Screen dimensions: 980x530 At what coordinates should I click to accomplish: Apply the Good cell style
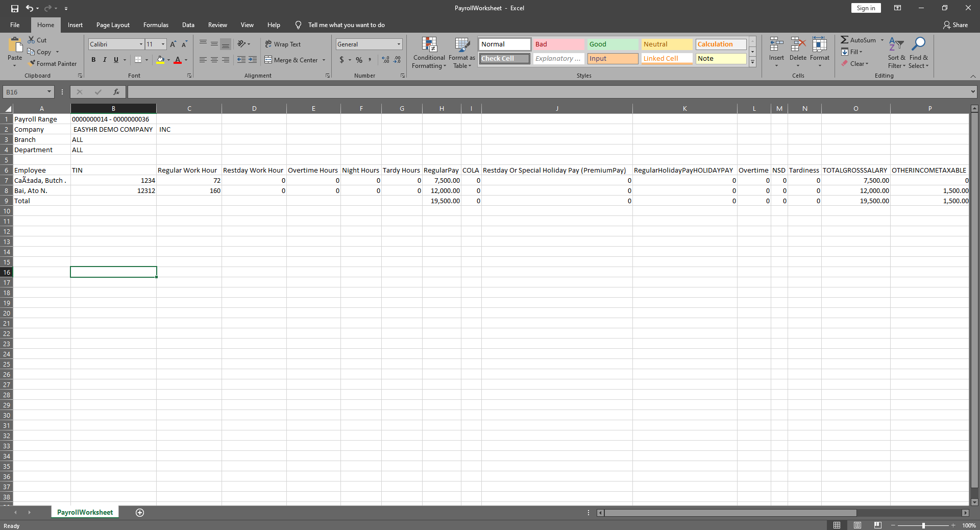pos(612,44)
